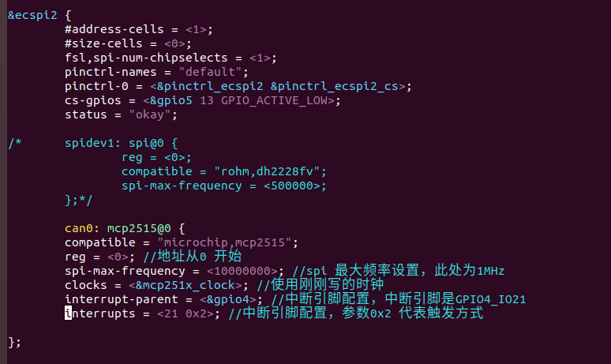Click the comment opener before spidev1

pos(14,144)
